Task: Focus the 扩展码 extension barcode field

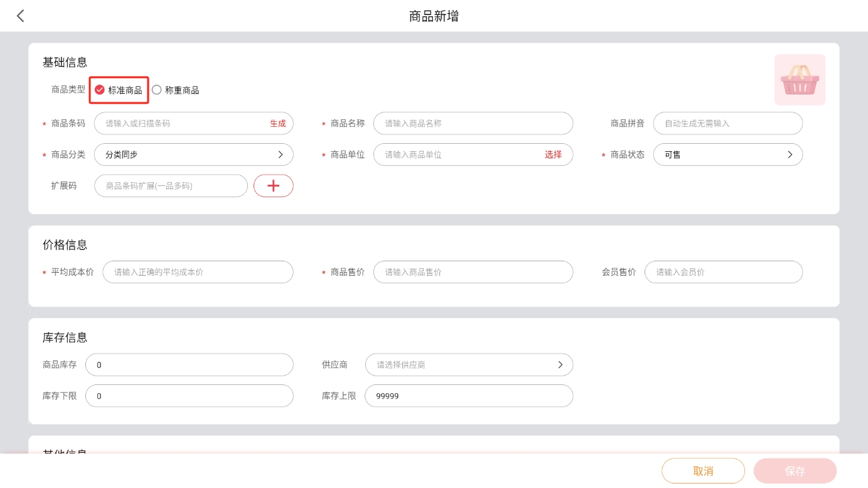Action: tap(171, 186)
